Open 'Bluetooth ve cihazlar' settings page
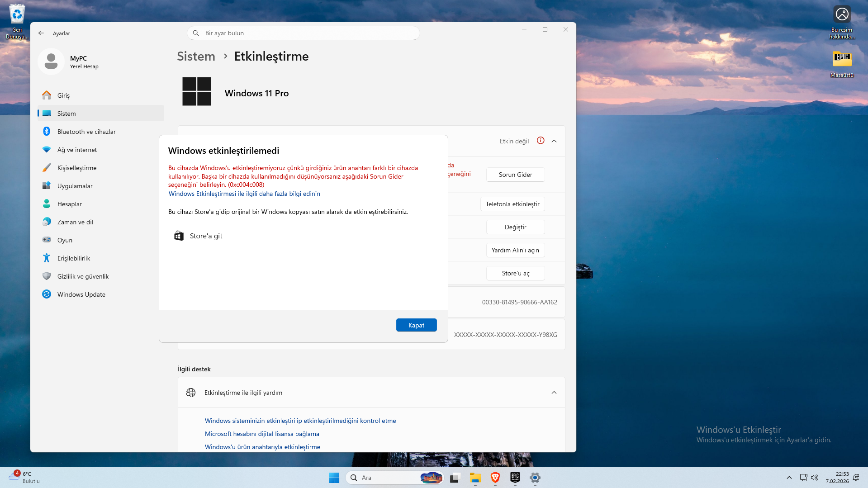This screenshot has height=488, width=868. click(x=101, y=132)
